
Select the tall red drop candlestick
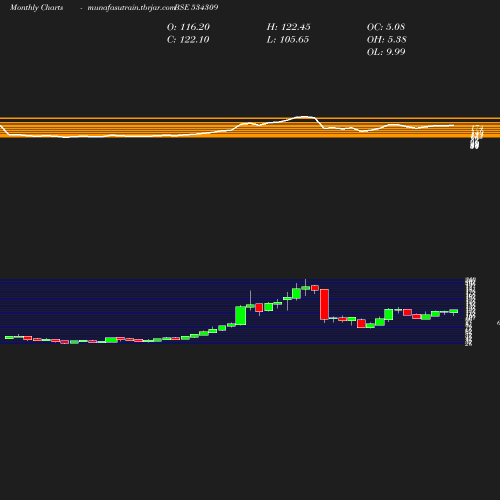(324, 304)
